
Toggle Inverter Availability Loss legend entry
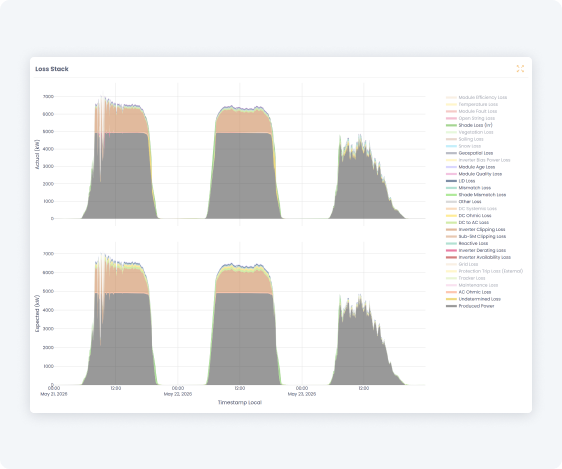[478, 257]
